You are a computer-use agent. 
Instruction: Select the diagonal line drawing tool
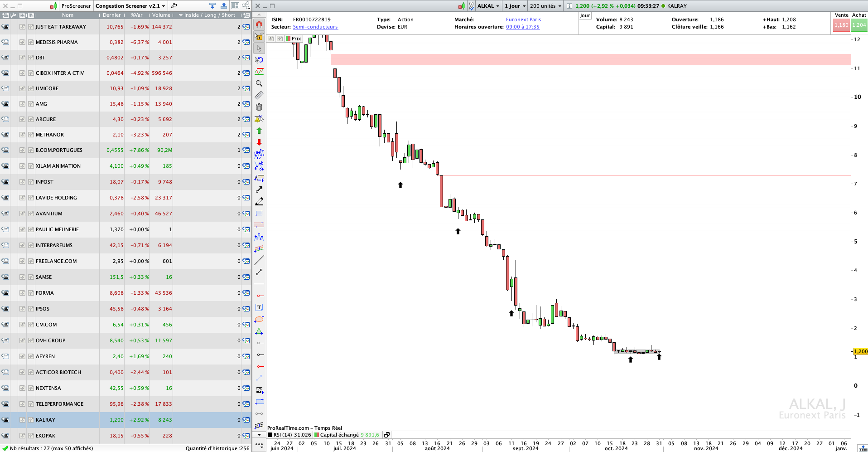click(x=259, y=260)
